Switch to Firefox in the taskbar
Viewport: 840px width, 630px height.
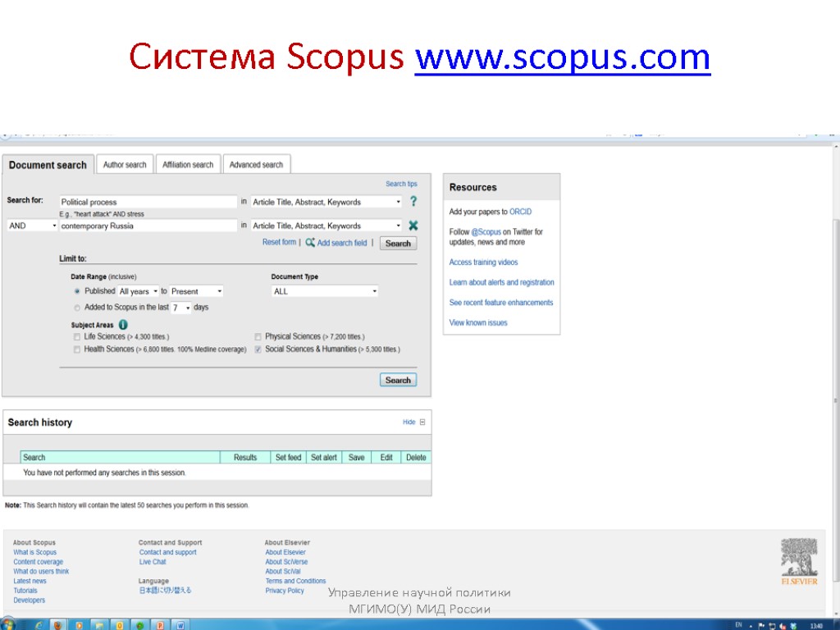58,625
